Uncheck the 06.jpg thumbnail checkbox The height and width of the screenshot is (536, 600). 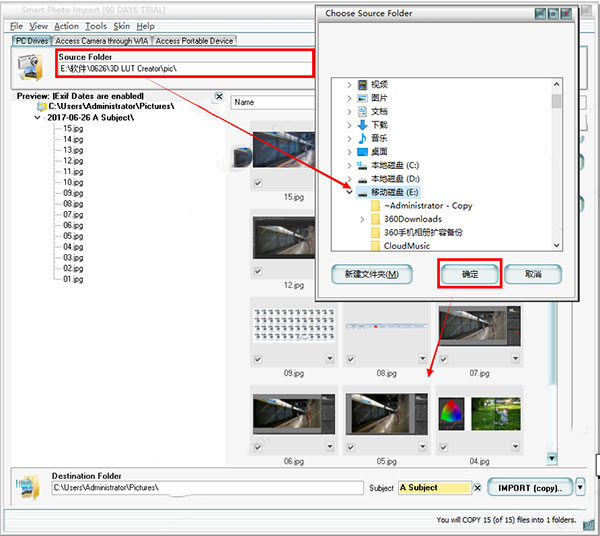[258, 447]
